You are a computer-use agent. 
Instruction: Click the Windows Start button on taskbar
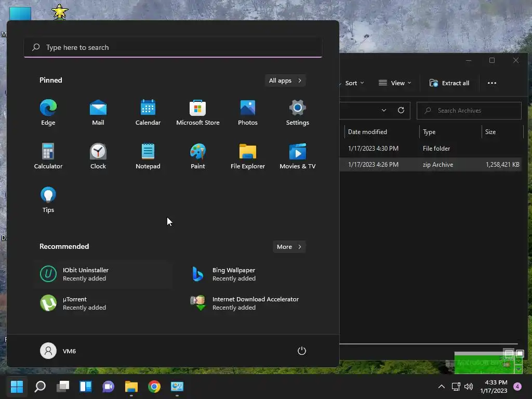click(x=17, y=387)
